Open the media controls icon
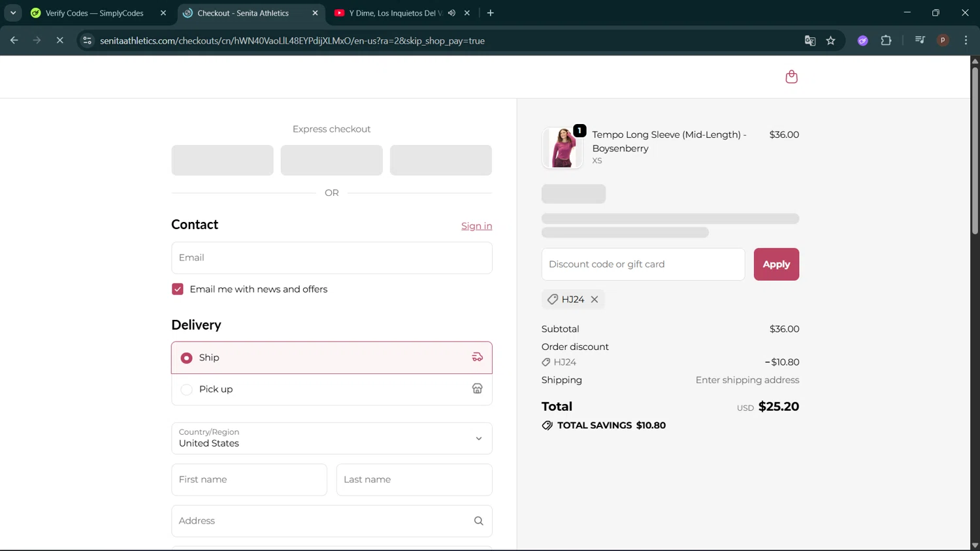The width and height of the screenshot is (980, 551). pyautogui.click(x=920, y=40)
